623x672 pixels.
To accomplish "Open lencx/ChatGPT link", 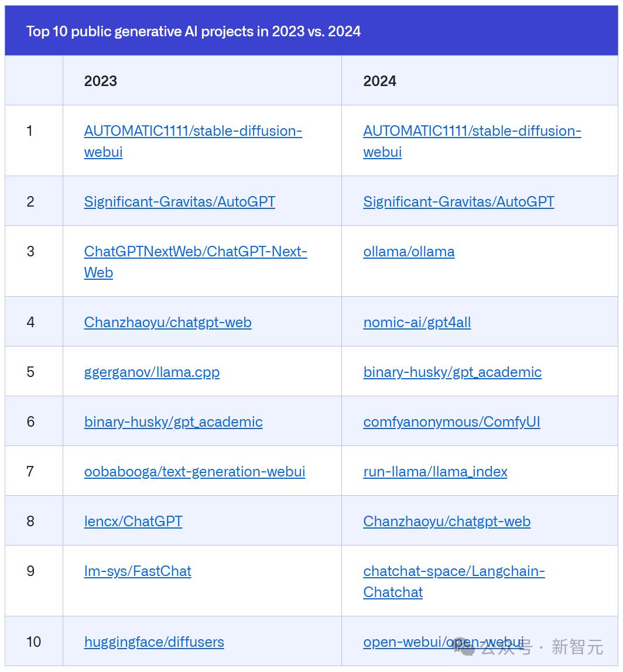I will (x=133, y=521).
